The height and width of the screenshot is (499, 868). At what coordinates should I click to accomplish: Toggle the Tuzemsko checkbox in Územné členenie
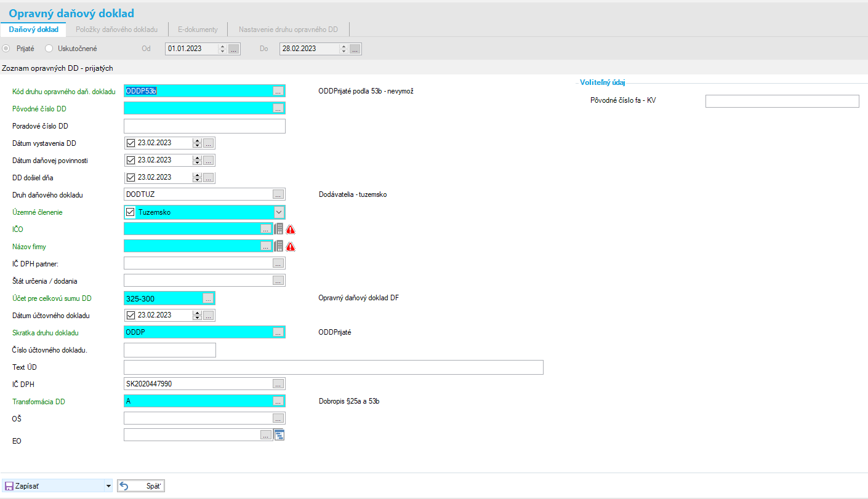point(130,212)
